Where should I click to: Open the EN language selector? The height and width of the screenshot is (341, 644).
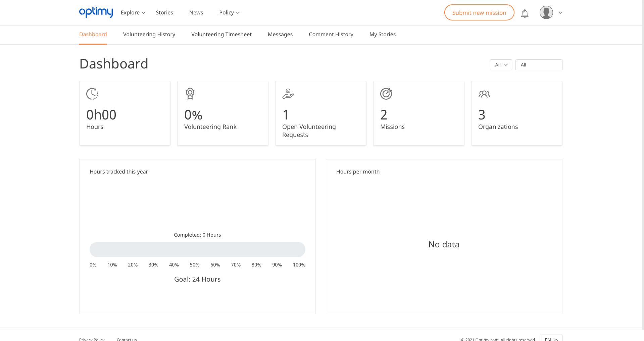coord(551,339)
